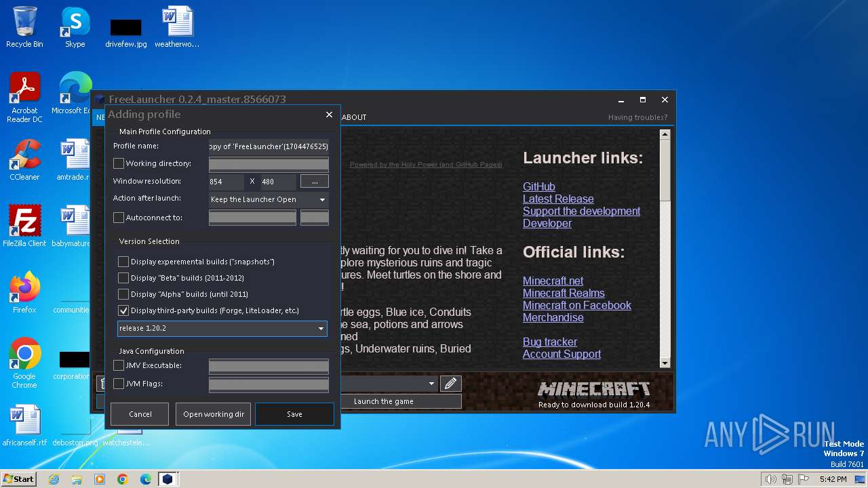Click the resolution width field 854
868x488 pixels.
pos(226,181)
